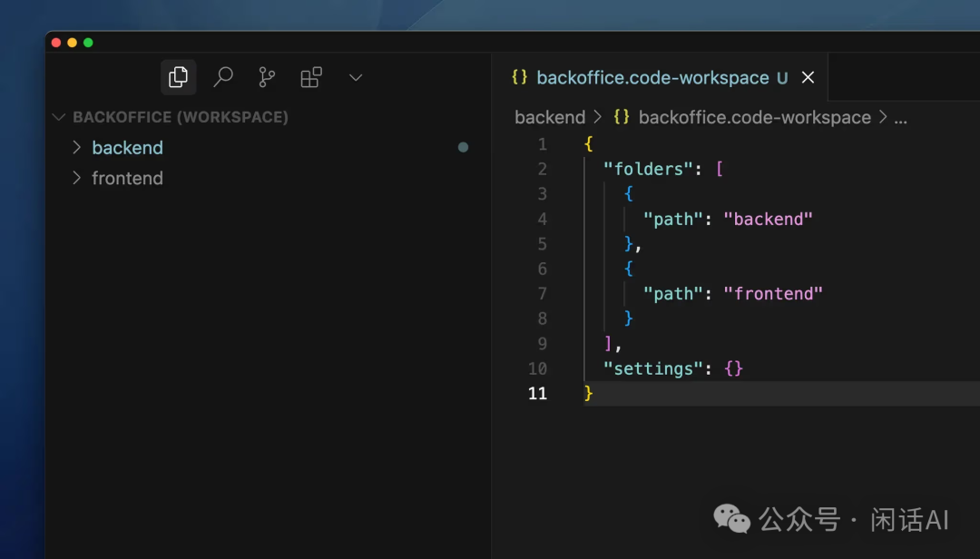980x559 pixels.
Task: Expand the backend folder chevron
Action: [x=77, y=147]
